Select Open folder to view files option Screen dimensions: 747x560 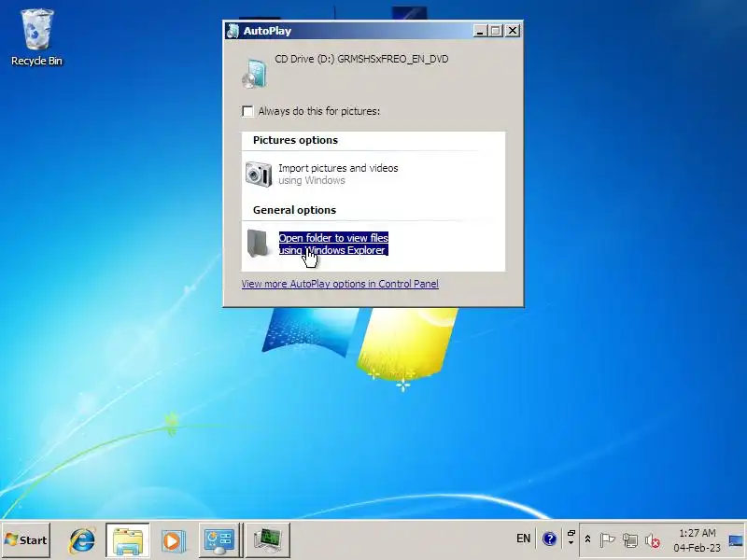(x=333, y=244)
